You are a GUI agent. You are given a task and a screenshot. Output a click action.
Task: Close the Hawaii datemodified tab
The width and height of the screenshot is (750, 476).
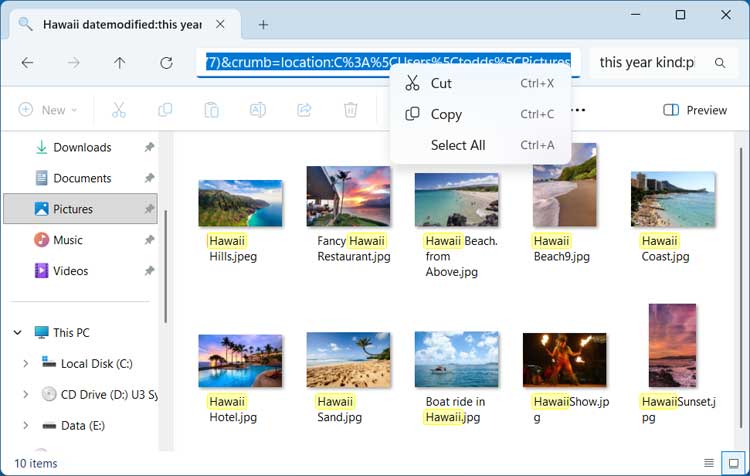(220, 24)
